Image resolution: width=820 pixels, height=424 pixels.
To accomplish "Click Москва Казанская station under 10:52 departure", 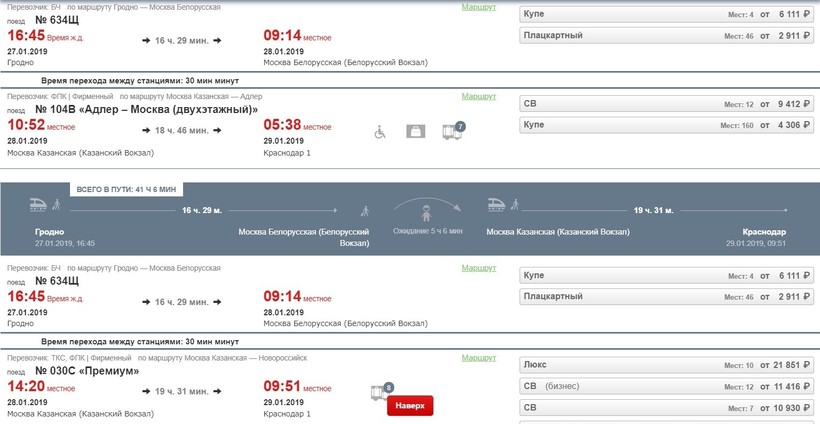I will [81, 153].
